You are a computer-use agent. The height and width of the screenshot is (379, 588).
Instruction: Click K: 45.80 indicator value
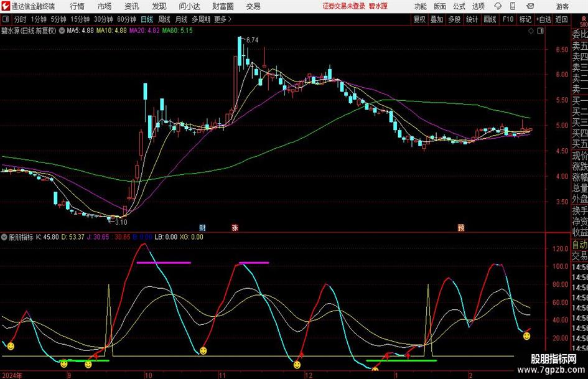(47, 237)
